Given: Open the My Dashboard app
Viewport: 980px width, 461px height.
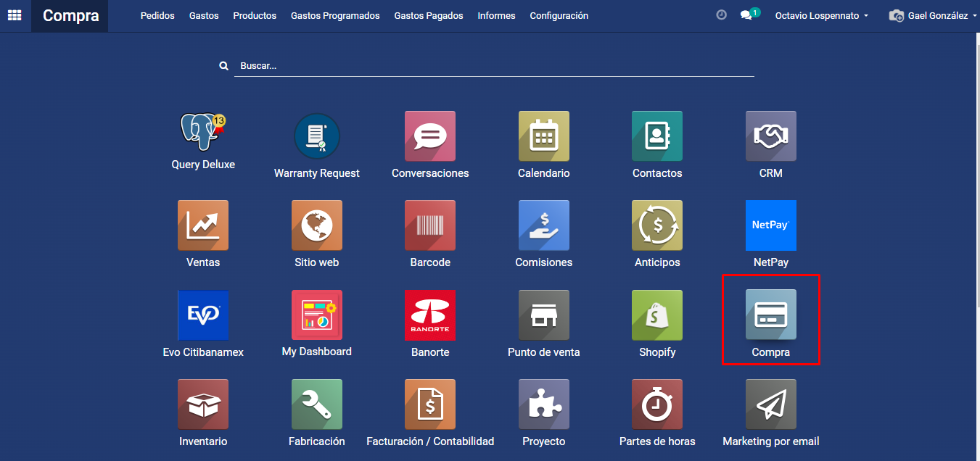Looking at the screenshot, I should click(317, 315).
